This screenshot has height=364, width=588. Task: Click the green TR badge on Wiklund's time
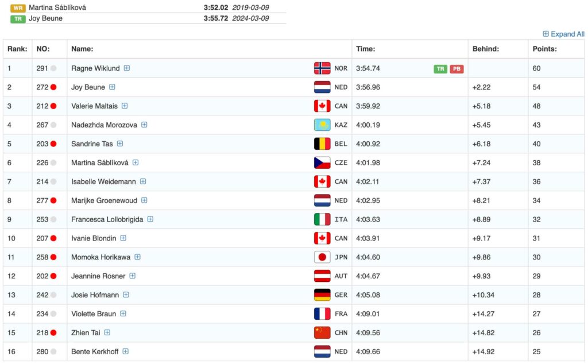pyautogui.click(x=440, y=69)
